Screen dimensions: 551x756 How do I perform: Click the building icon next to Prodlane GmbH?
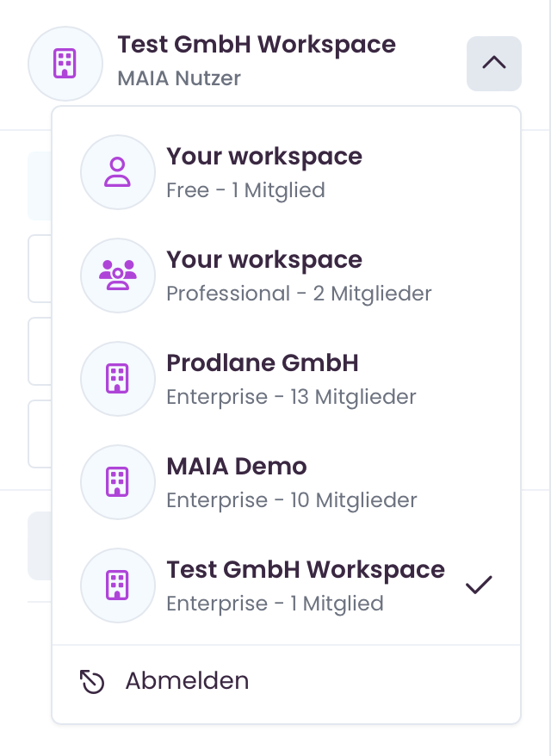[118, 379]
